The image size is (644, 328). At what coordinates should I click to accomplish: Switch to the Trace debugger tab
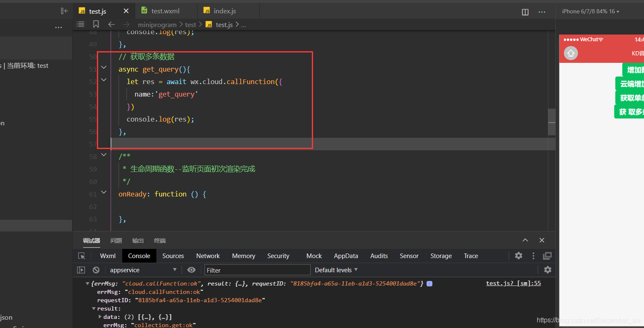(471, 256)
